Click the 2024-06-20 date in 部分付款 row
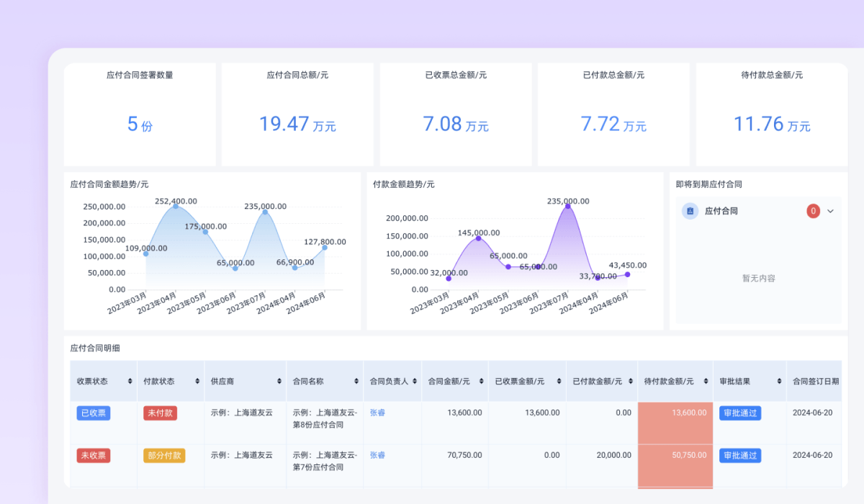Viewport: 864px width, 504px height. pos(812,455)
